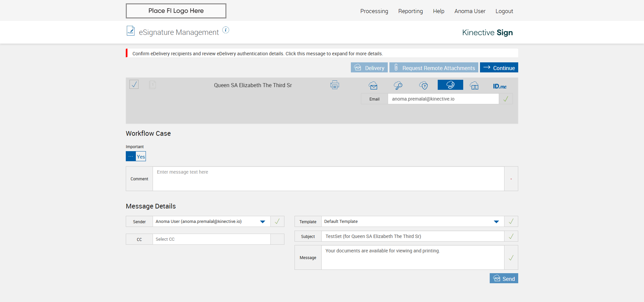Click the printer icon for Queen SA Elizabeth
Screen dimensions: 644x302
(x=334, y=85)
